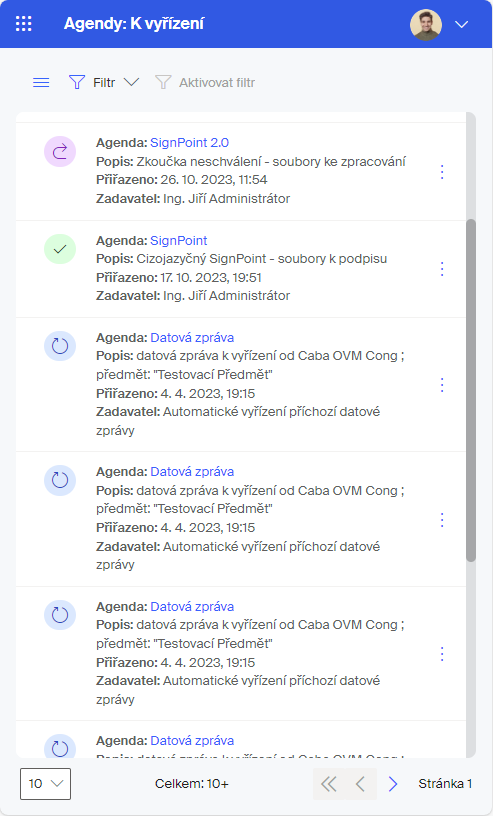Image resolution: width=493 pixels, height=816 pixels.
Task: Click the previous page arrow
Action: (x=360, y=784)
